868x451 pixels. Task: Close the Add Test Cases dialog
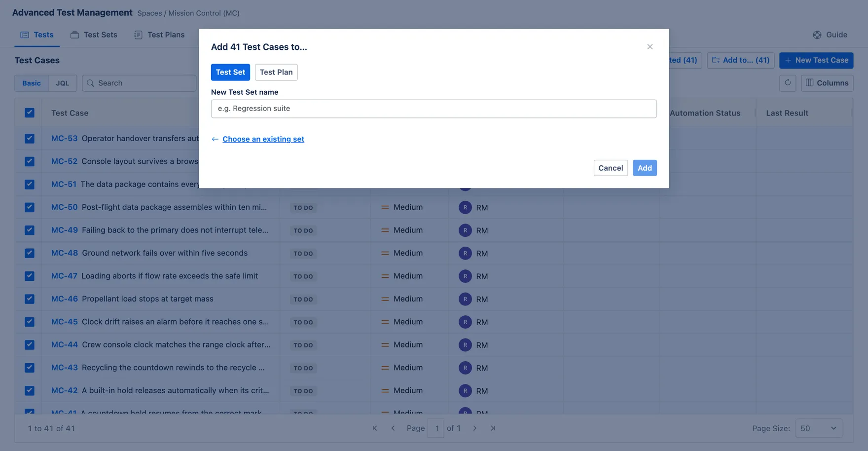click(x=650, y=47)
